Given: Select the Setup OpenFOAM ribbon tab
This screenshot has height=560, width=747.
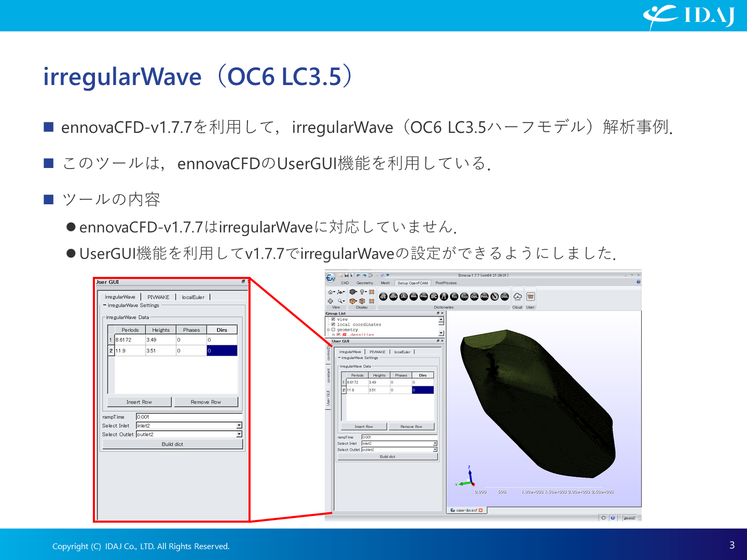Looking at the screenshot, I should pos(413,283).
